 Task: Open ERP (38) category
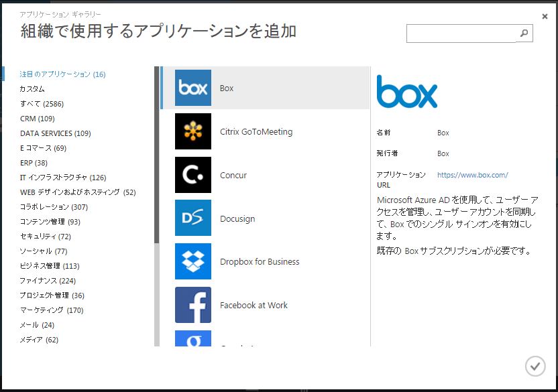click(34, 163)
